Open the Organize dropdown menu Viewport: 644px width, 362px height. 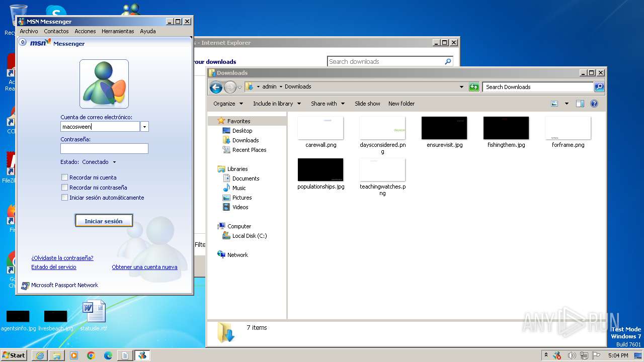click(x=228, y=104)
